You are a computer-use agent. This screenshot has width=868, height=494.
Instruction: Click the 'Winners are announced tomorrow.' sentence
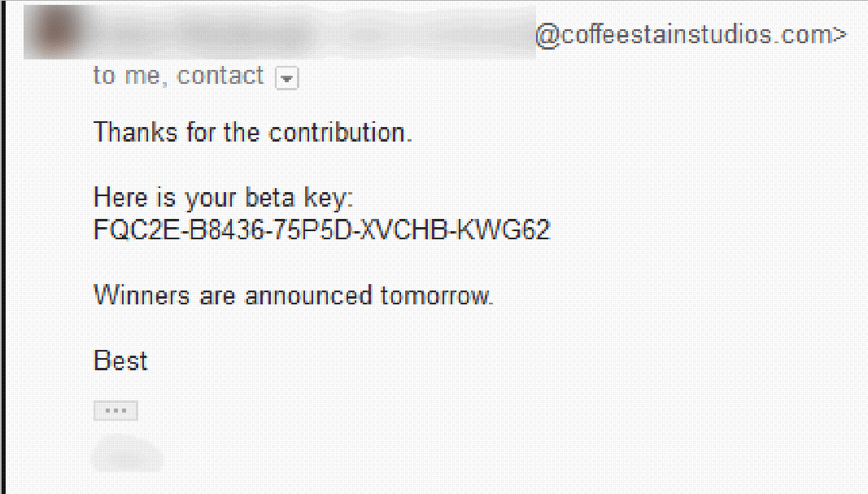293,295
